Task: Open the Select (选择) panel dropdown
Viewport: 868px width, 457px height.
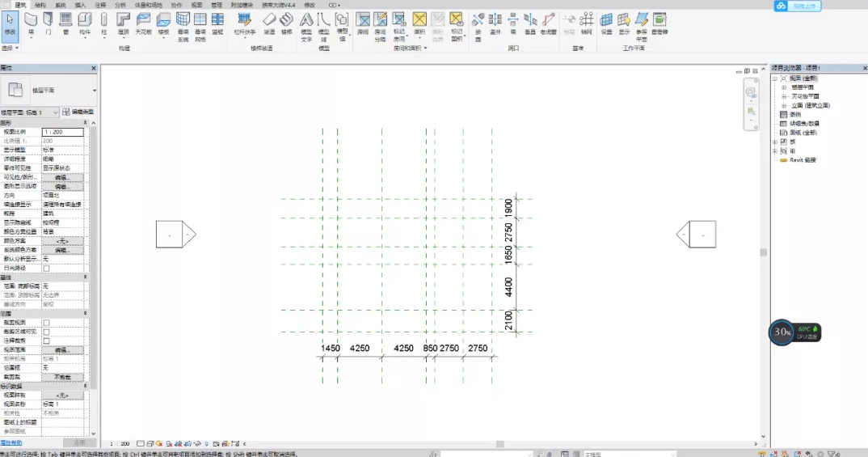Action: 11,49
